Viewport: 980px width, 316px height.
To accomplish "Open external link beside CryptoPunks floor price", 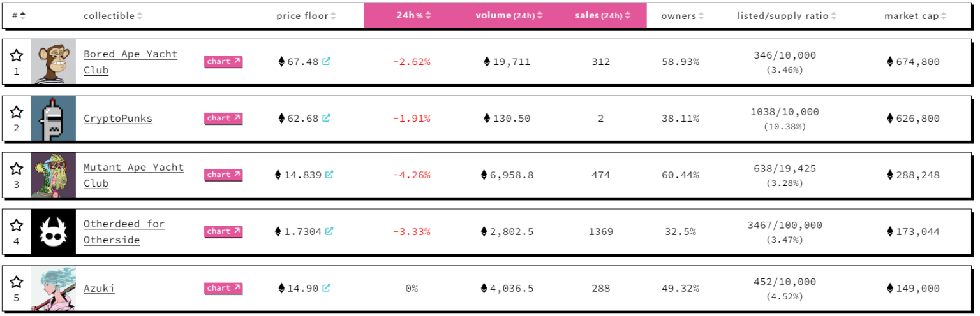I will click(x=326, y=118).
